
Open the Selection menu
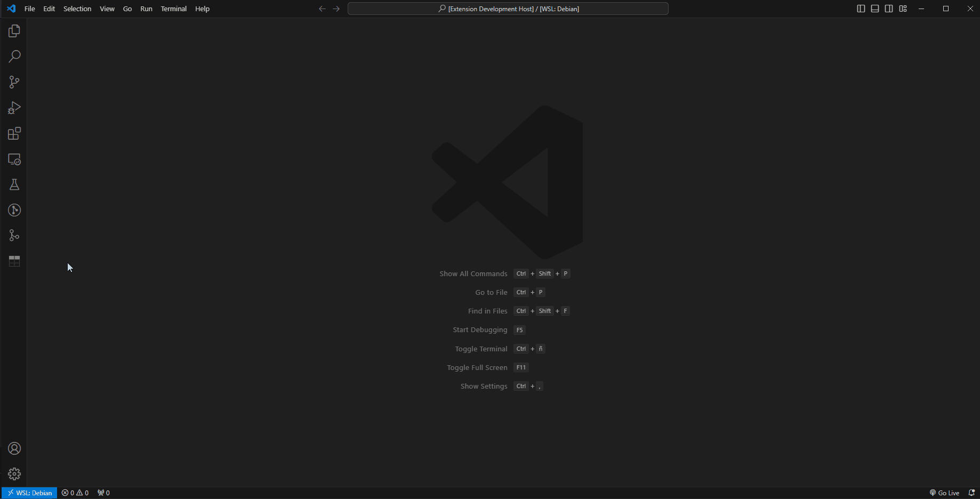click(x=77, y=9)
